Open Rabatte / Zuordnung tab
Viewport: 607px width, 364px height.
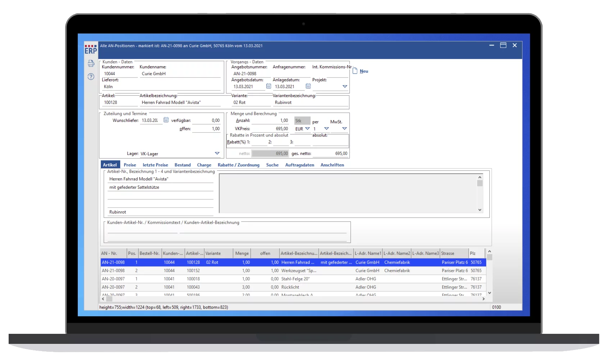pyautogui.click(x=239, y=165)
